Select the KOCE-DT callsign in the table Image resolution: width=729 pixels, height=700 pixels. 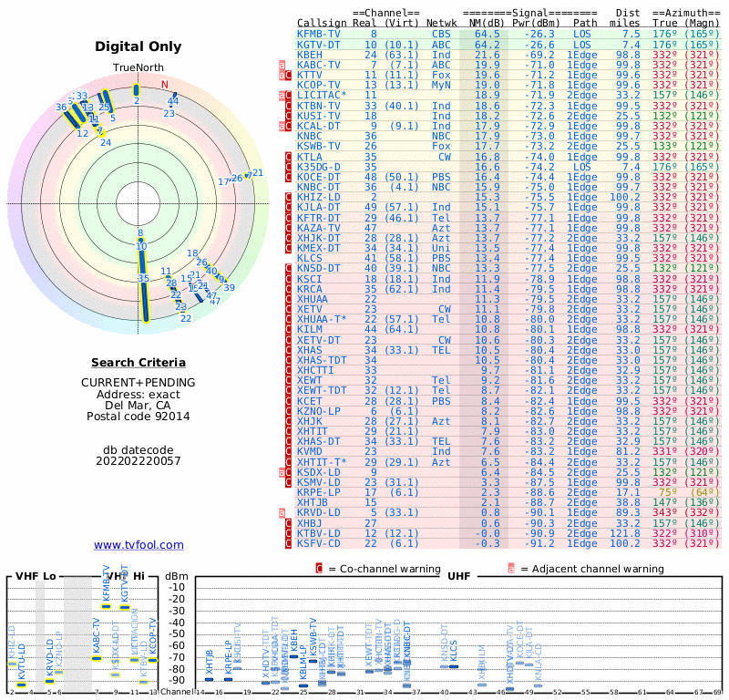pos(319,177)
